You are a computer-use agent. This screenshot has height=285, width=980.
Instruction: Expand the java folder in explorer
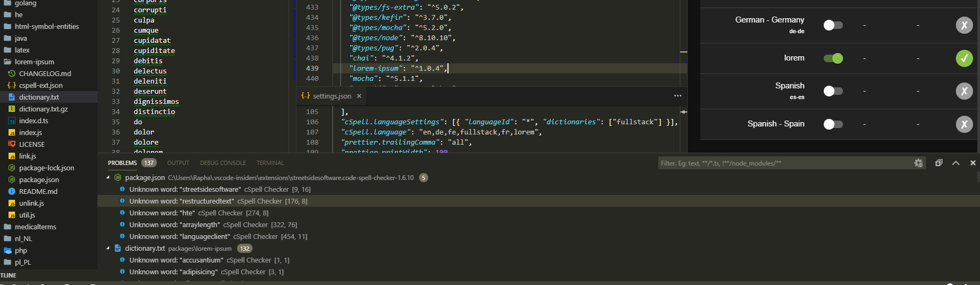(x=21, y=38)
